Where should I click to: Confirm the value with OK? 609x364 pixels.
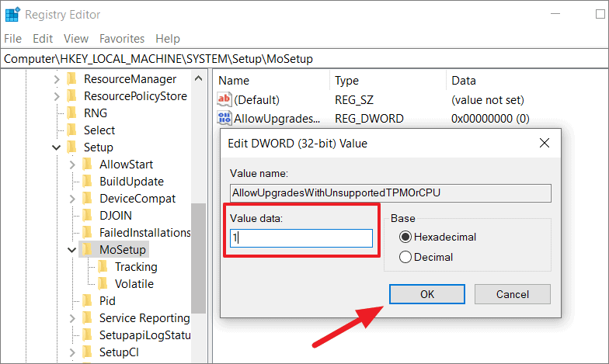tap(427, 294)
